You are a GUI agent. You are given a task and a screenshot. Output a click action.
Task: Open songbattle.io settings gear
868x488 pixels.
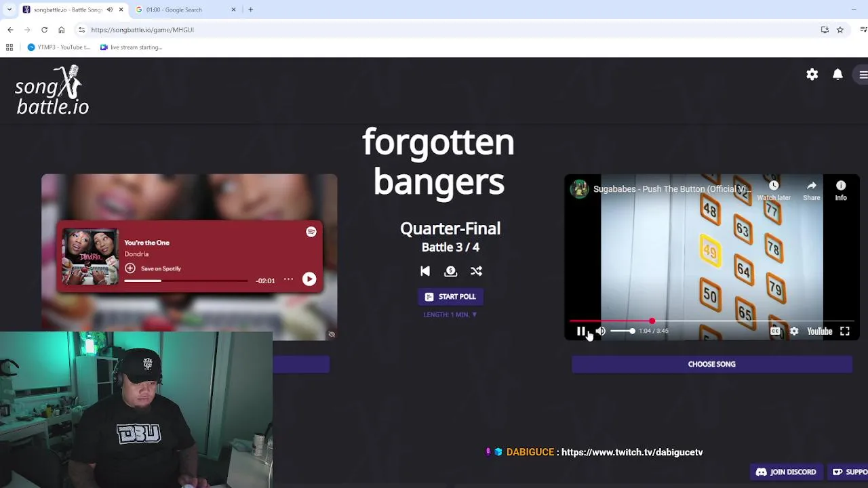(x=812, y=75)
